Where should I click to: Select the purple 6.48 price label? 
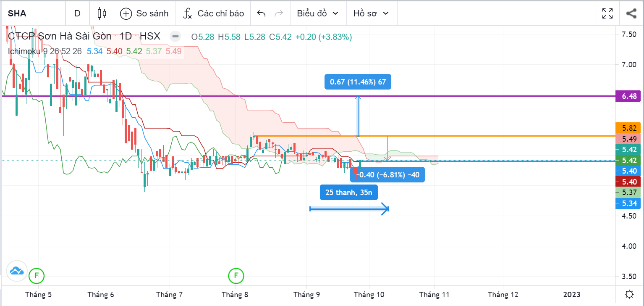[629, 96]
